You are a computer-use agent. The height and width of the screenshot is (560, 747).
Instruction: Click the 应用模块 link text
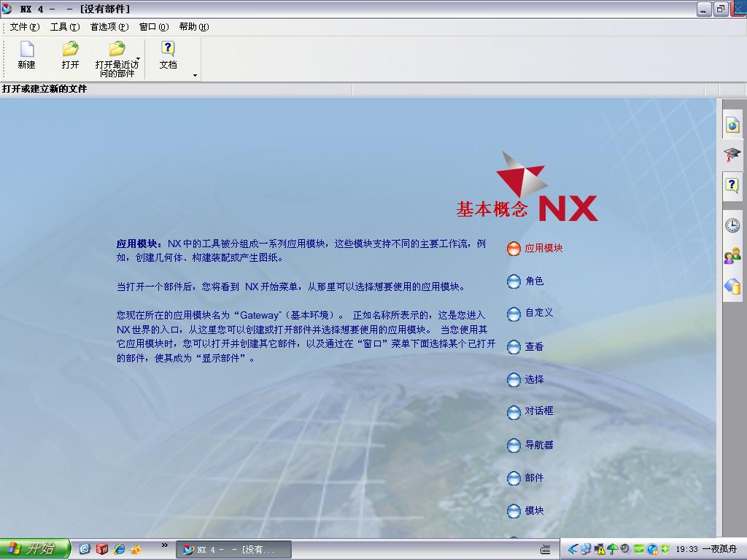click(x=543, y=248)
